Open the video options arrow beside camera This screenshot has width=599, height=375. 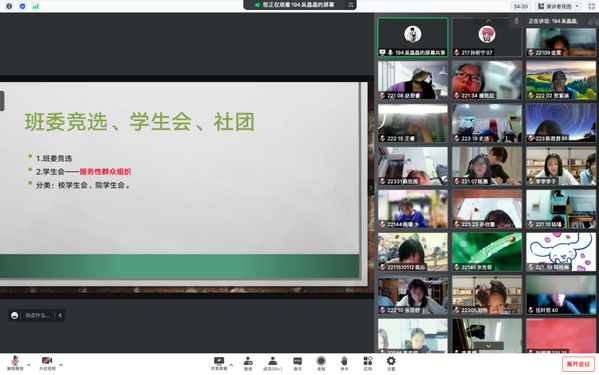click(61, 365)
